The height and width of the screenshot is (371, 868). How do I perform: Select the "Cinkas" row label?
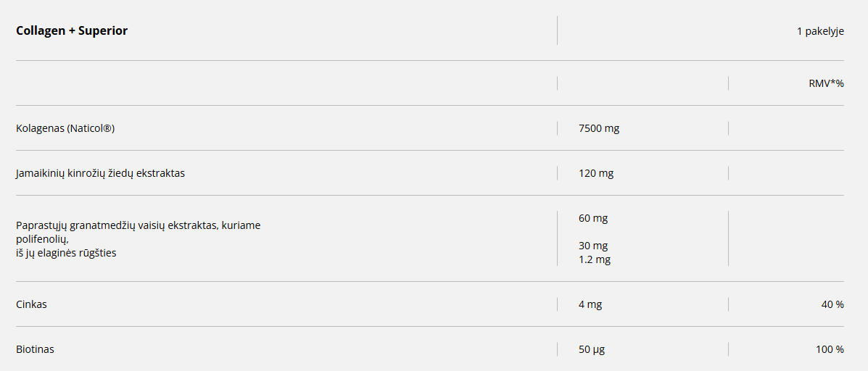tap(31, 304)
